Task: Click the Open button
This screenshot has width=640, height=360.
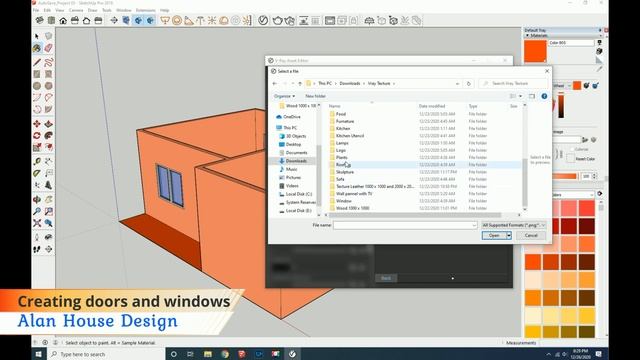Action: point(494,236)
